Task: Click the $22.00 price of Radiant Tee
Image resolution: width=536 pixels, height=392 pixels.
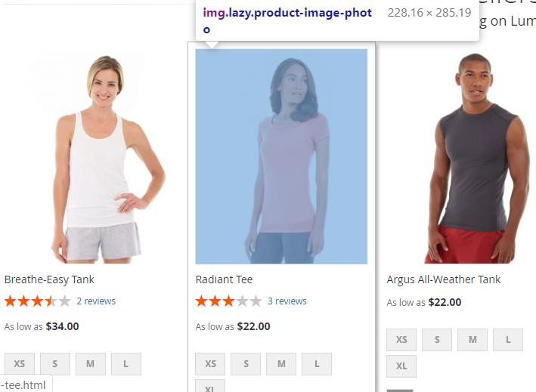Action: (x=254, y=326)
